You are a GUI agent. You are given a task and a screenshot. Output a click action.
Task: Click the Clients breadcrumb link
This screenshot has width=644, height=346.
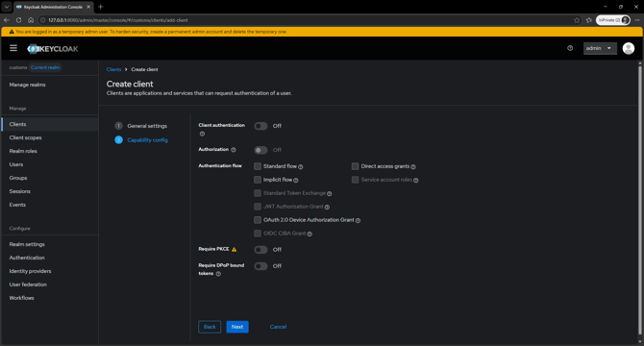[x=113, y=69]
